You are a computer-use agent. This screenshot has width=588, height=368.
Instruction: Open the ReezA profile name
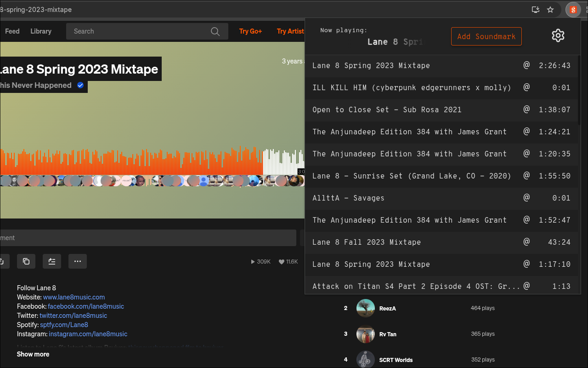point(388,308)
